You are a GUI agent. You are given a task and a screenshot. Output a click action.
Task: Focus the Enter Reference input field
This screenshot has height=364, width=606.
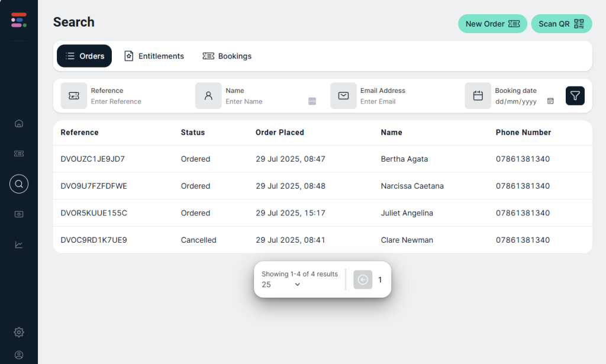click(136, 102)
